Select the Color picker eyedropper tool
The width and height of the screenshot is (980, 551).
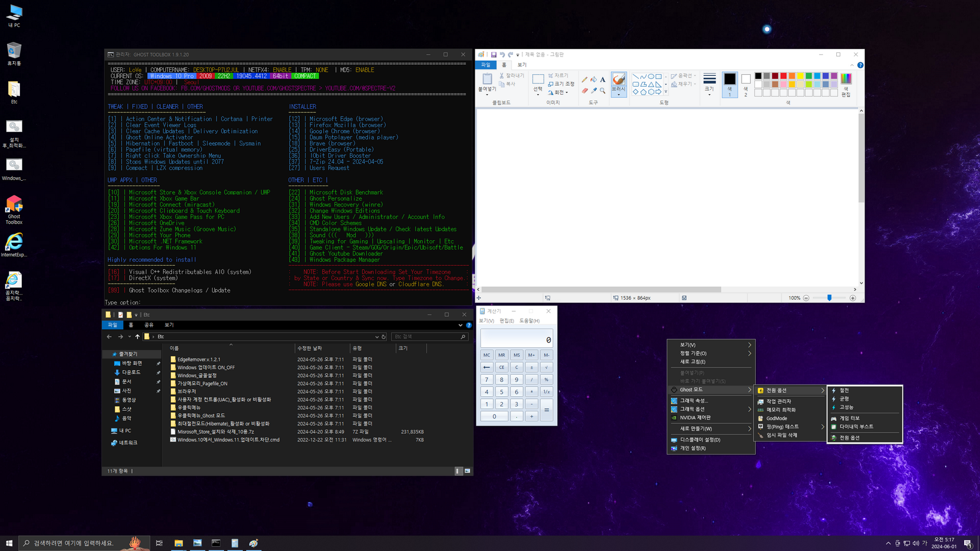594,91
